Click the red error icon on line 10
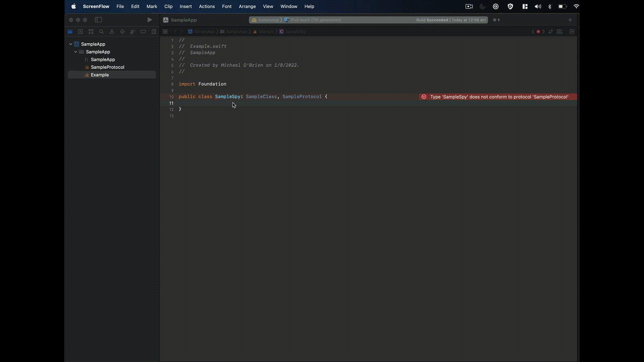 pos(424,97)
